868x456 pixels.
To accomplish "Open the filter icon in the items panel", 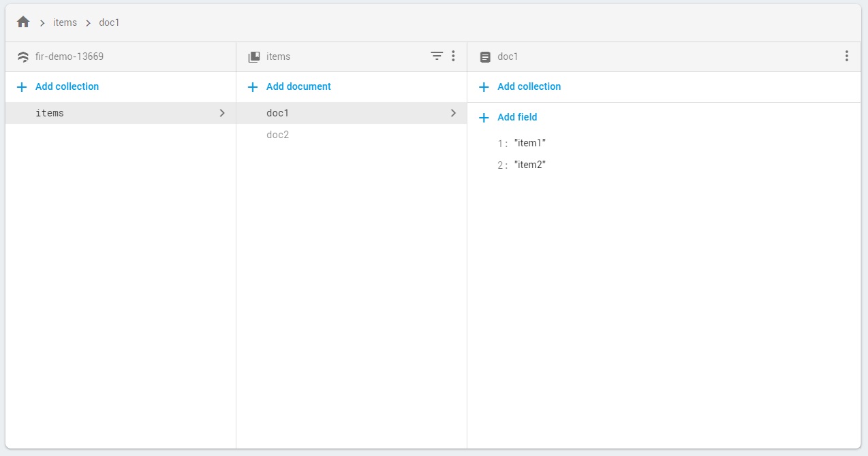I will (436, 56).
